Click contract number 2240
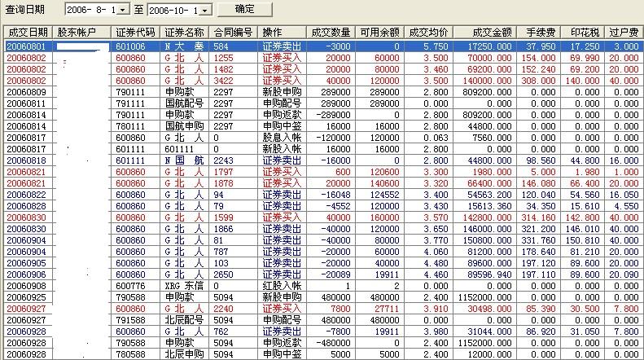644x360 pixels. (223, 309)
